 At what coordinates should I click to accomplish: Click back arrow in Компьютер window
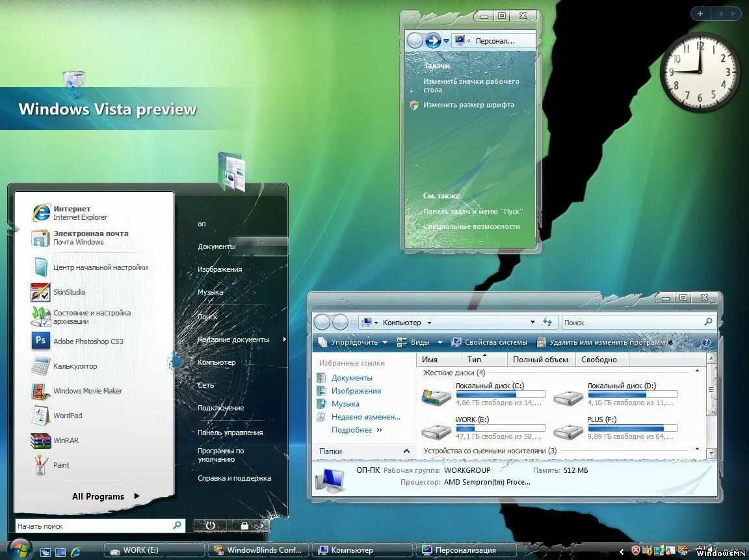pyautogui.click(x=322, y=323)
